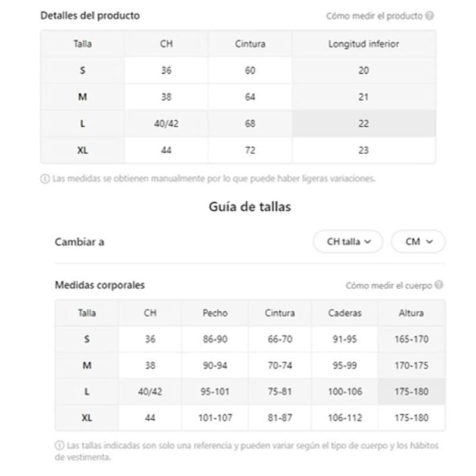
Task: Click the Caderas column header
Action: click(x=345, y=313)
